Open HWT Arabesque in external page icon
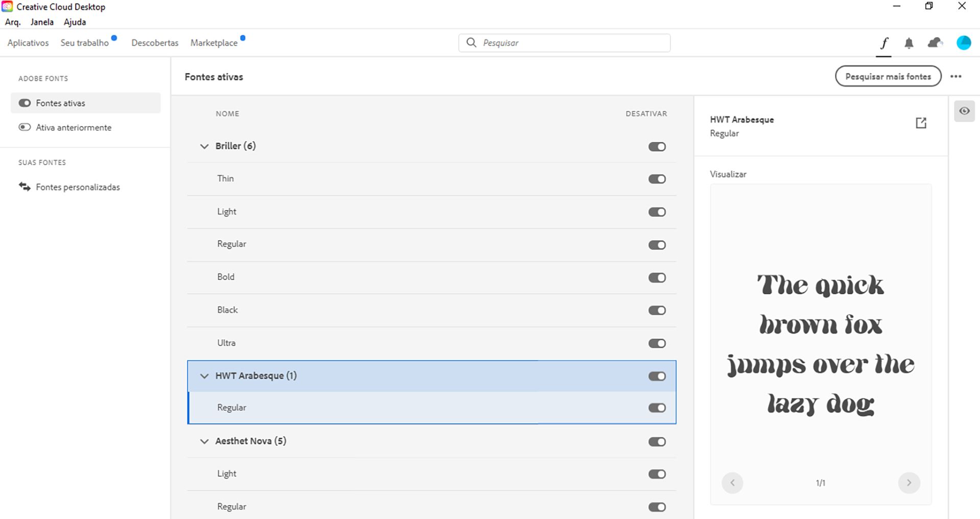980x519 pixels. pos(921,123)
